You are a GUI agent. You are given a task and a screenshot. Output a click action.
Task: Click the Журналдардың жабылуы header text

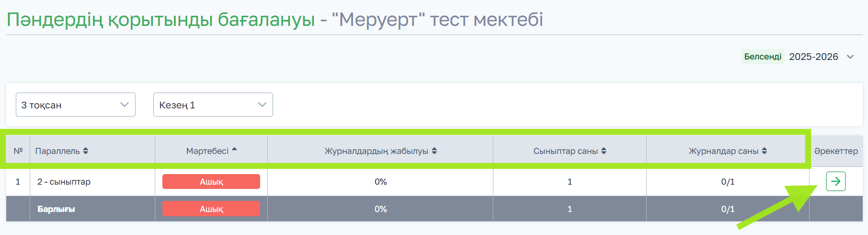click(x=377, y=151)
